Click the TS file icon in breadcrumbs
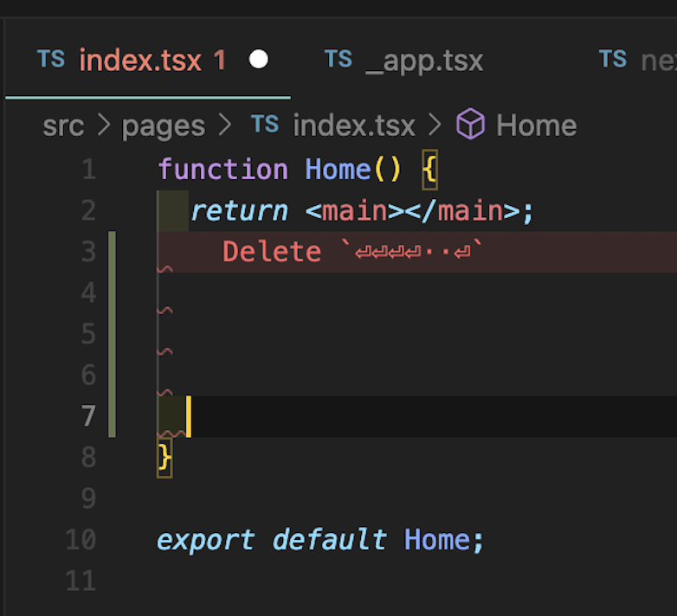Screen dimensions: 677x616 (265, 125)
